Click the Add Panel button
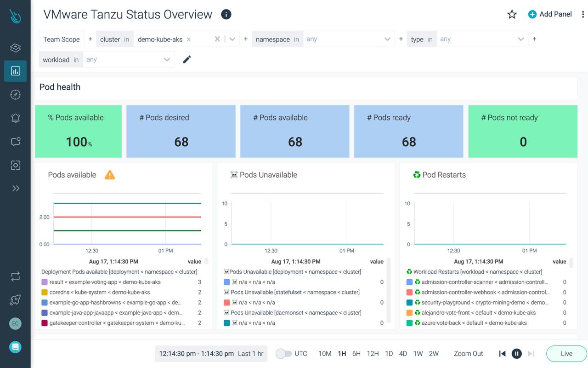 [550, 14]
